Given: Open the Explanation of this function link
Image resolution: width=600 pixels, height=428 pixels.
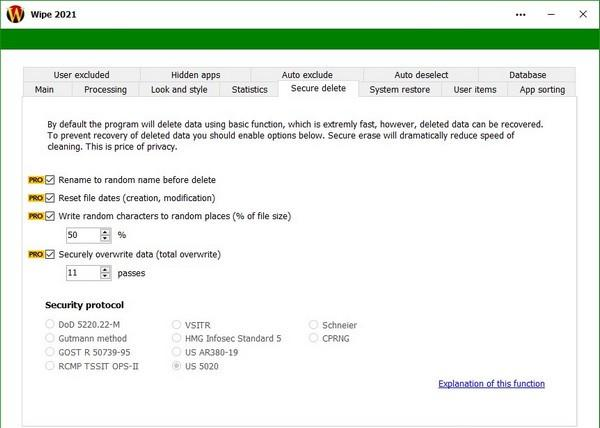Looking at the screenshot, I should [x=491, y=384].
